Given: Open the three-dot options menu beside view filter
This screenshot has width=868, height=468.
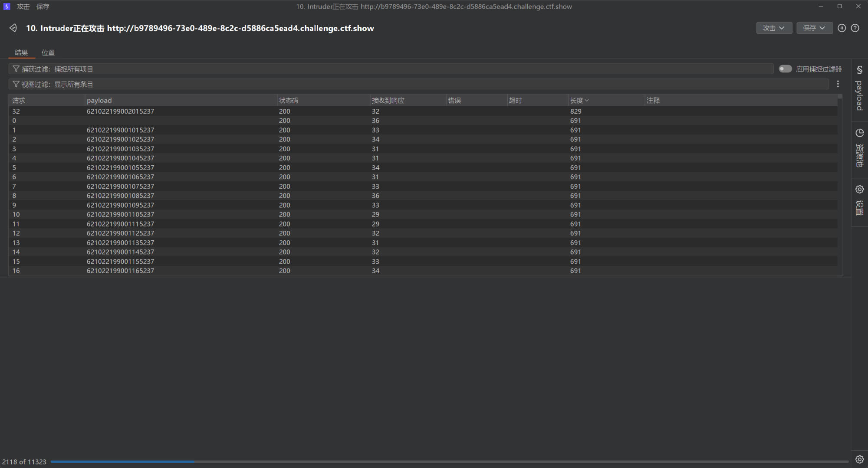Looking at the screenshot, I should coord(838,84).
